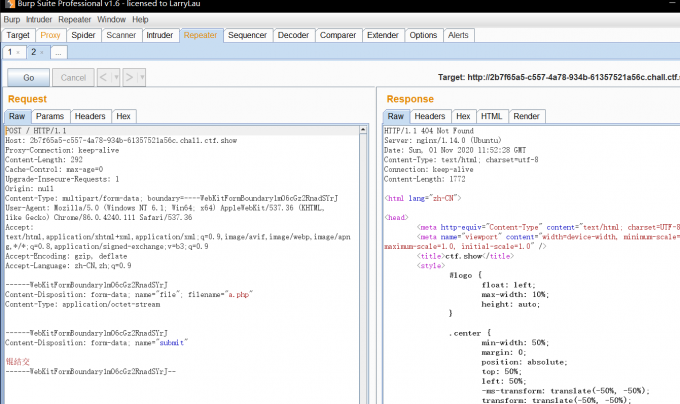Viewport: 680px width, 404px height.
Task: Click the Origin: null request line
Action: tap(29, 189)
